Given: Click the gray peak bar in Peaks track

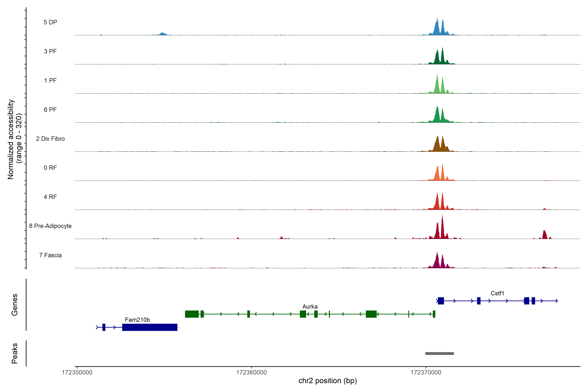Looking at the screenshot, I should click(x=440, y=353).
